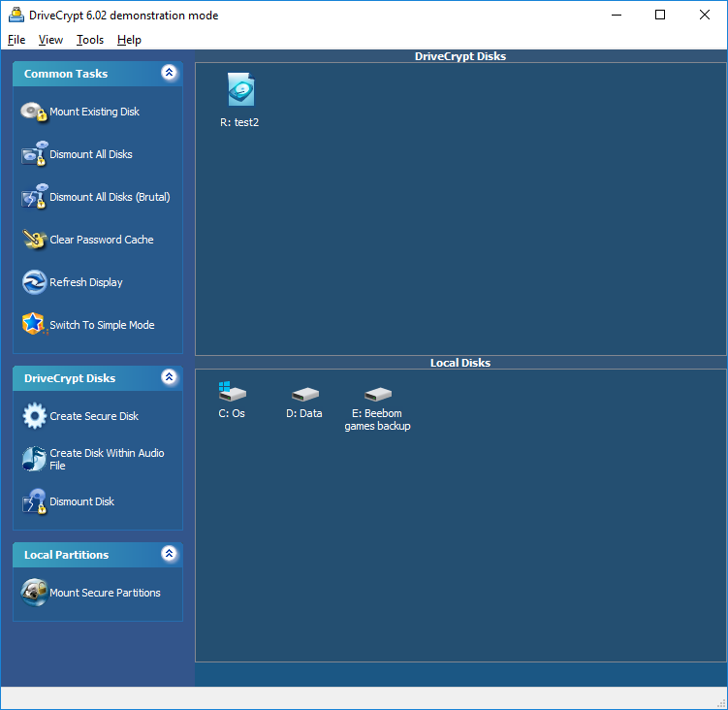Image resolution: width=728 pixels, height=710 pixels.
Task: Open the Help menu
Action: pyautogui.click(x=129, y=40)
